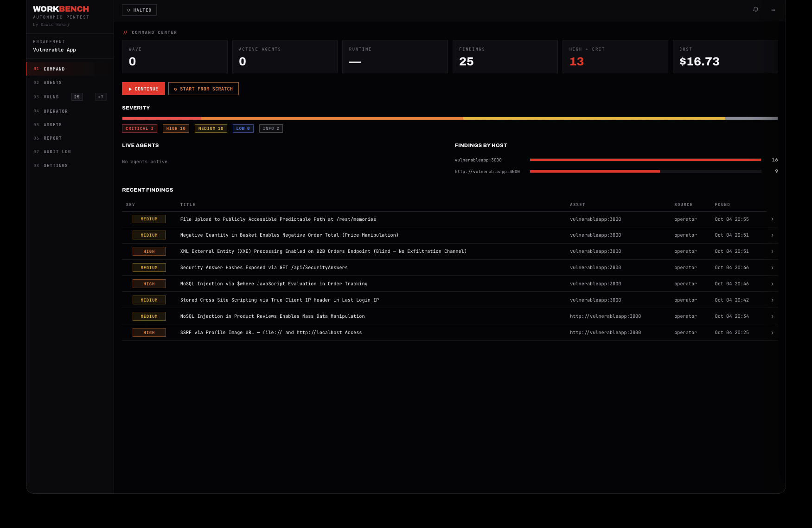The width and height of the screenshot is (812, 528).
Task: Click the HALTED status indicator
Action: 139,10
